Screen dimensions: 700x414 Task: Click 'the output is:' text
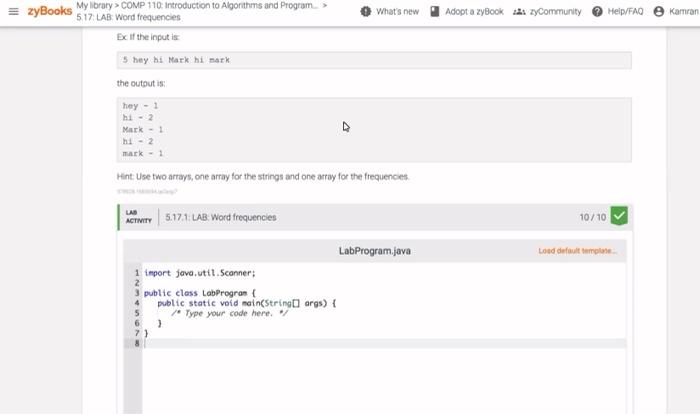tap(141, 84)
